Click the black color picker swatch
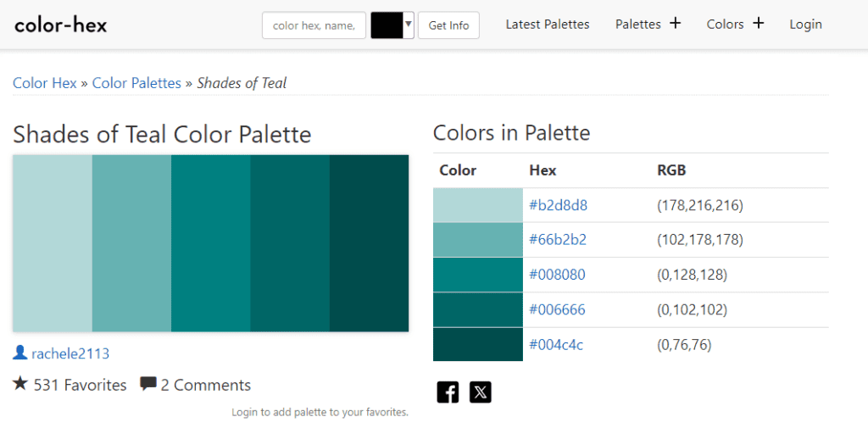868x428 pixels. point(387,25)
